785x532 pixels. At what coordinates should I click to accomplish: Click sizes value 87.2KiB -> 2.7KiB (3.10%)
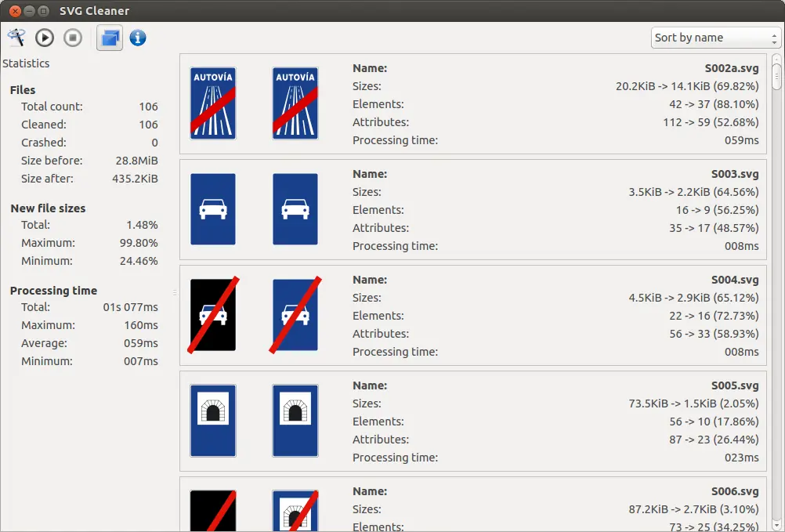pyautogui.click(x=693, y=509)
